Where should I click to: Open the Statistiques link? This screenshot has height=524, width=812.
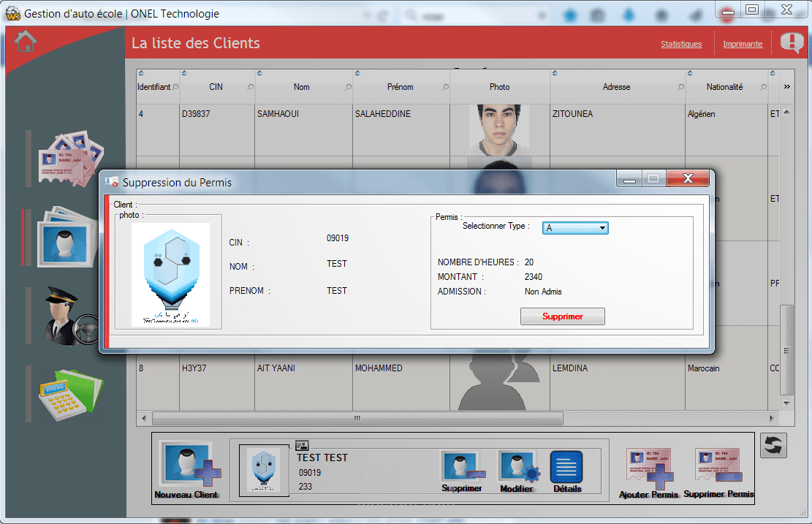[681, 44]
